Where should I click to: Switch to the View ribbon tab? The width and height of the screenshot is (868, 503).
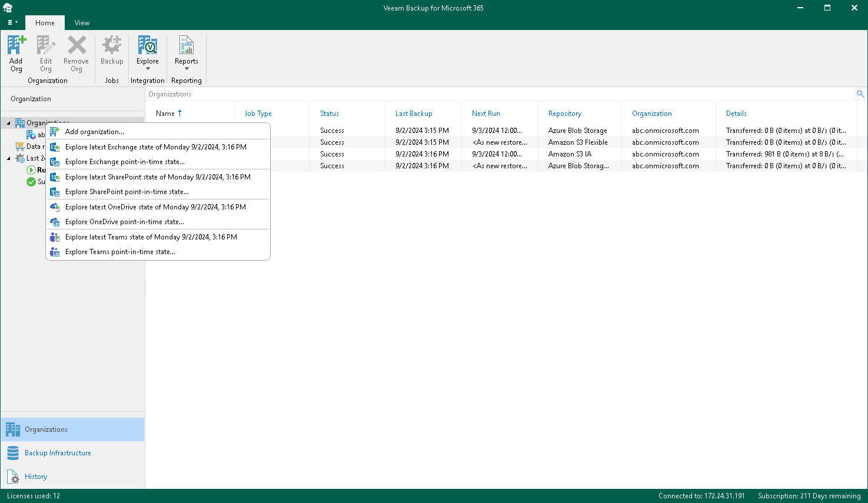(82, 23)
